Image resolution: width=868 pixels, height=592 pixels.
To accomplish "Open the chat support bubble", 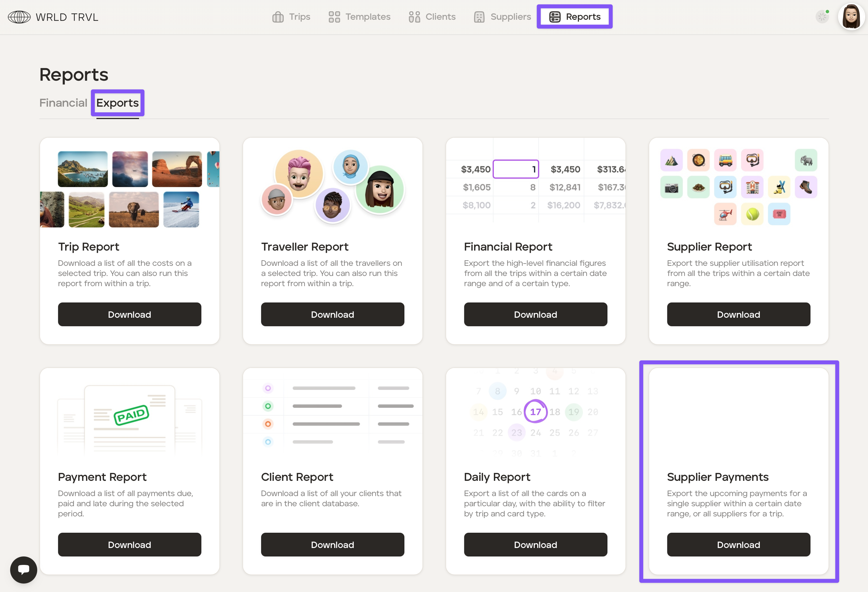I will (23, 570).
